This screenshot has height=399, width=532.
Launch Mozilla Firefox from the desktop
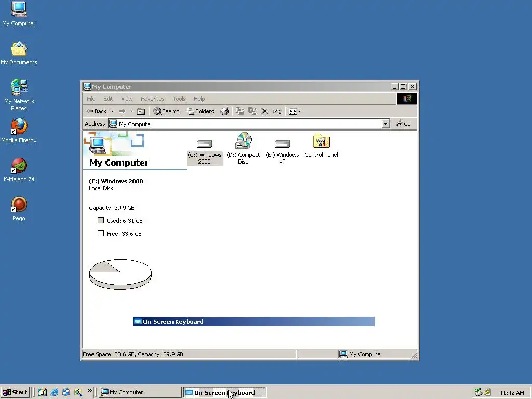click(19, 130)
